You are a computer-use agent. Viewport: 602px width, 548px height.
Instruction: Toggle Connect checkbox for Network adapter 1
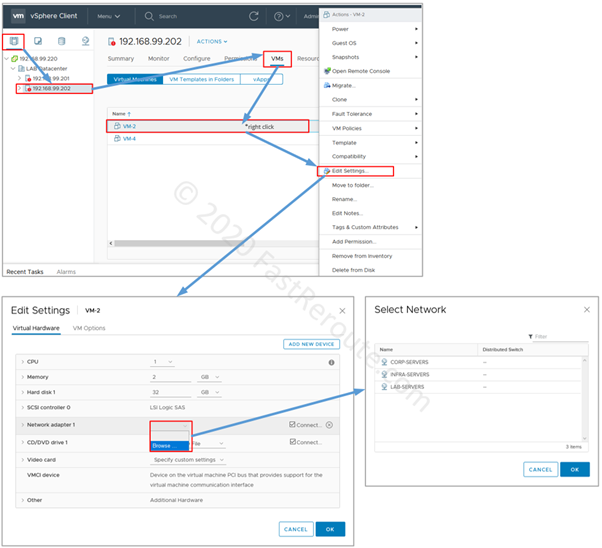(292, 424)
